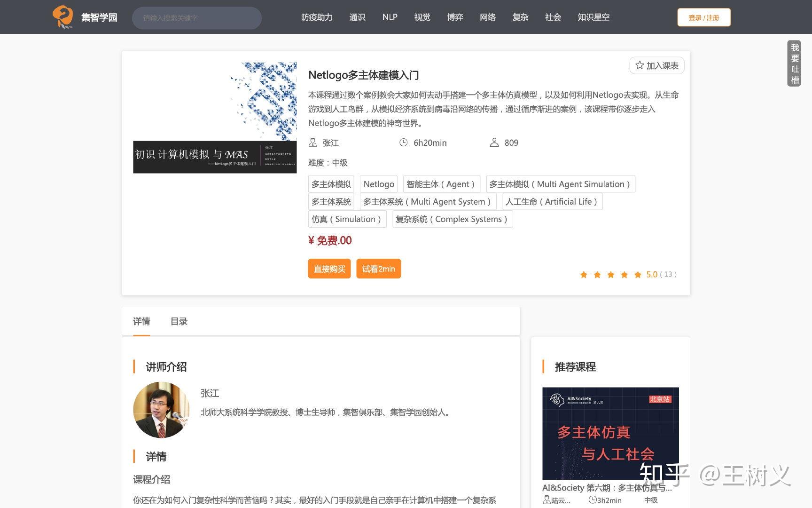Open the 知识星空 menu item
This screenshot has height=508, width=812.
pos(593,17)
